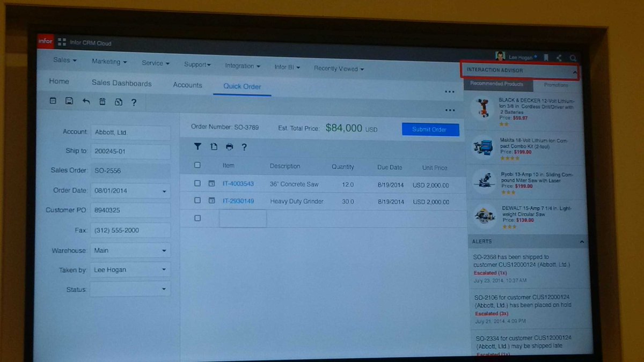Click the copy record icon beside trash

(x=118, y=102)
